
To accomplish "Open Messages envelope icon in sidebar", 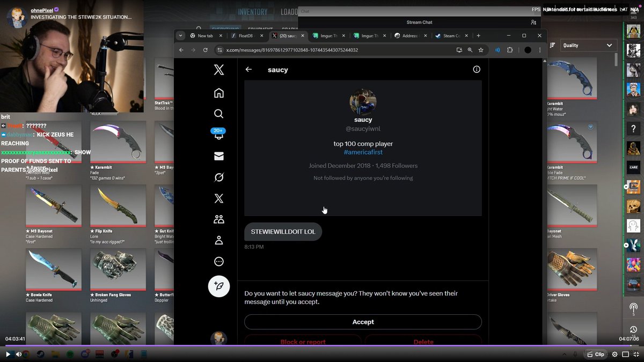I will [x=218, y=156].
